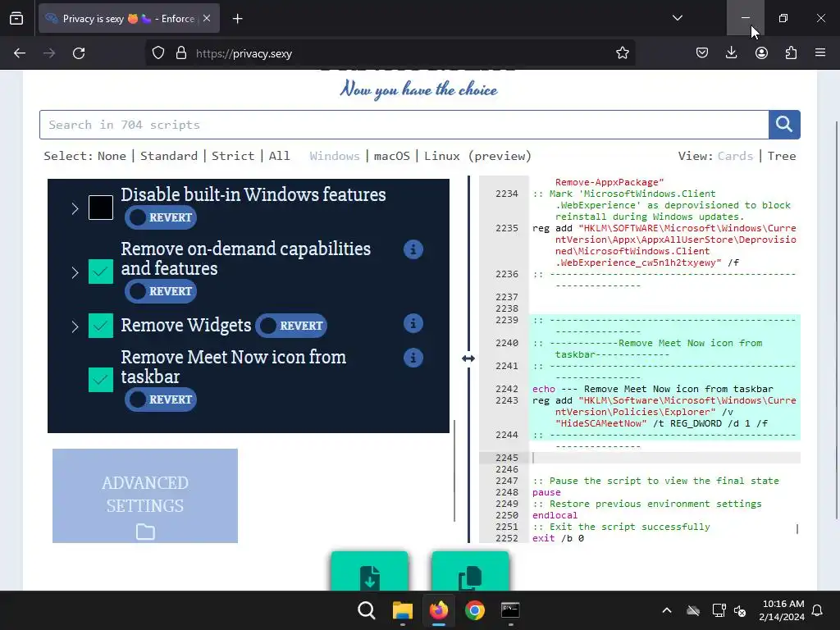The image size is (840, 630).
Task: Click the search in 704 scripts field
Action: (404, 125)
